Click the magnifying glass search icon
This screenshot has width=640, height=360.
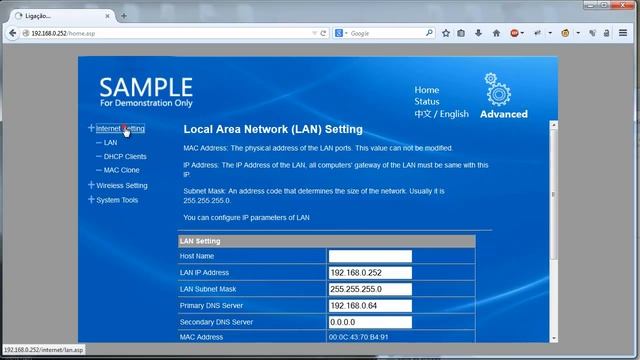[429, 33]
